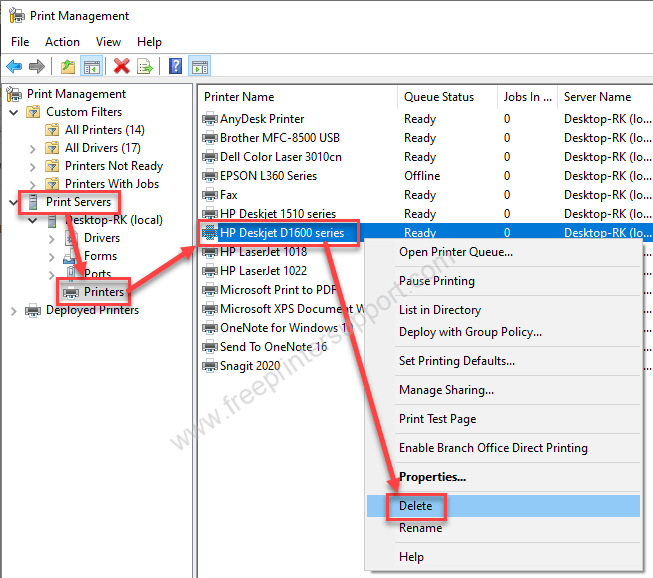Viewport: 653px width, 578px height.
Task: Select the HP Deskjet D1600 series row
Action: (x=425, y=233)
